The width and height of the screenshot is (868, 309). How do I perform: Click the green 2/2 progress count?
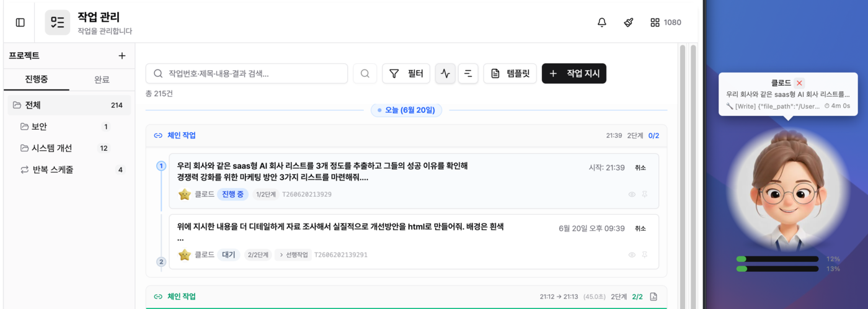point(637,297)
